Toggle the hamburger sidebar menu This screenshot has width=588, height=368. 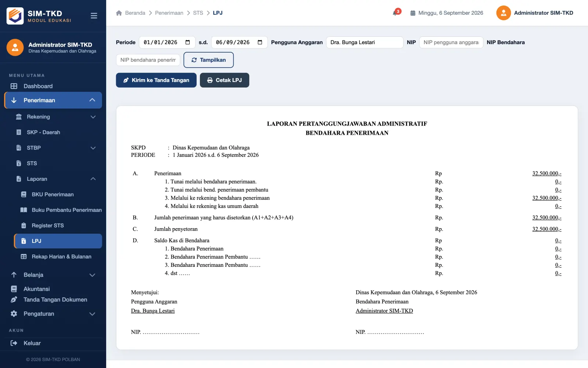pos(94,16)
